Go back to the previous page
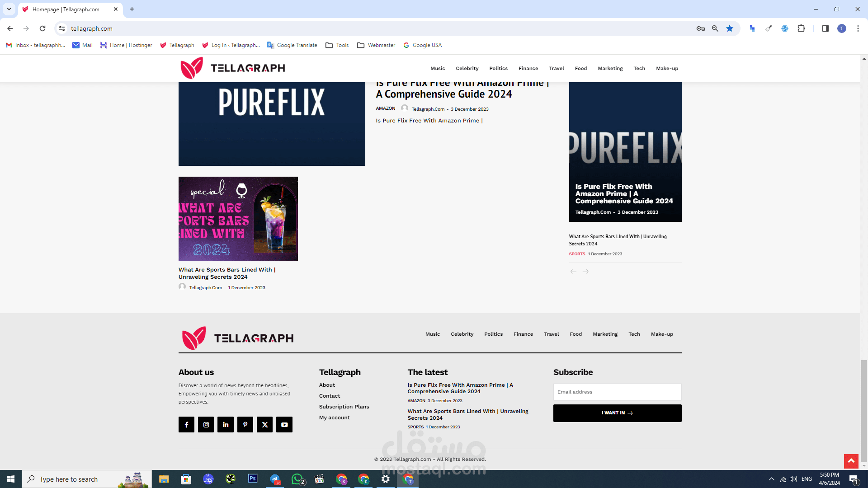 tap(10, 28)
